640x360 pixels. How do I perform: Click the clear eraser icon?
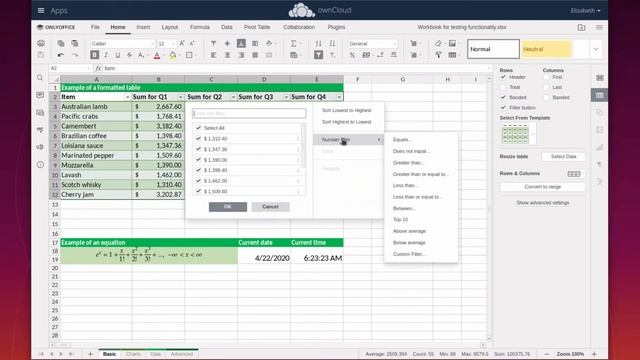tap(438, 43)
